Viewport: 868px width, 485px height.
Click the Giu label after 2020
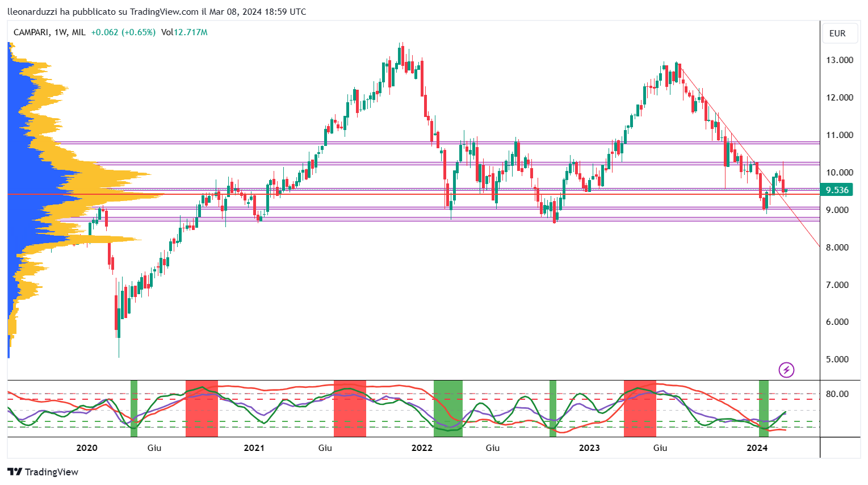coord(154,448)
